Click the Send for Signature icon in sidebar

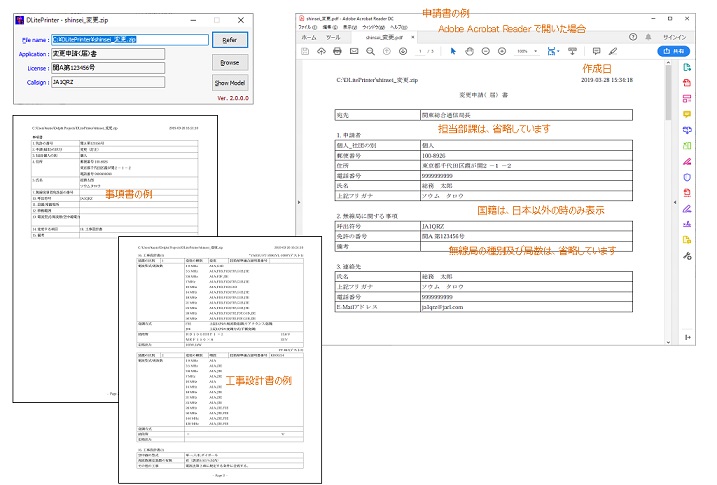coord(687,224)
